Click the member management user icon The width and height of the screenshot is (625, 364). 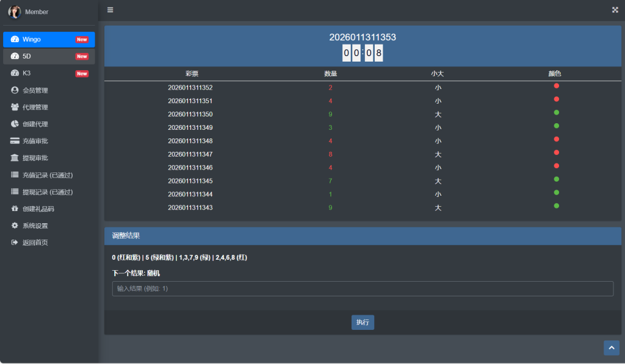coord(15,90)
